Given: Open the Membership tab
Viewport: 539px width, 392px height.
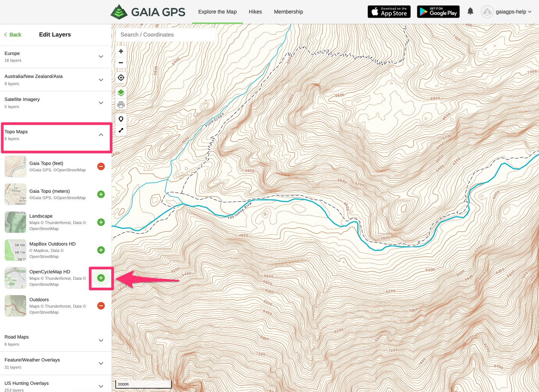Looking at the screenshot, I should click(288, 12).
